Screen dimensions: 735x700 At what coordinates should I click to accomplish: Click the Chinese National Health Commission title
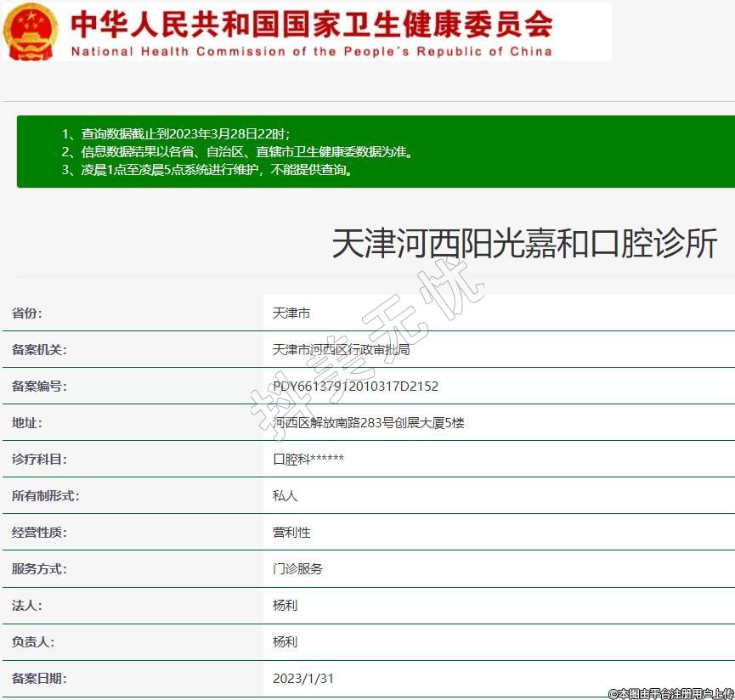pyautogui.click(x=311, y=23)
